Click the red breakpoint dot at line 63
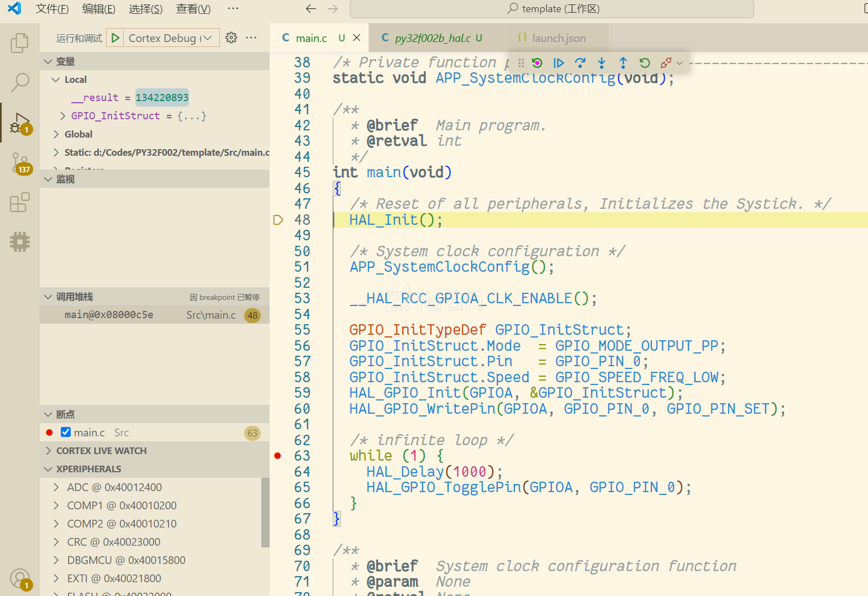 click(278, 456)
